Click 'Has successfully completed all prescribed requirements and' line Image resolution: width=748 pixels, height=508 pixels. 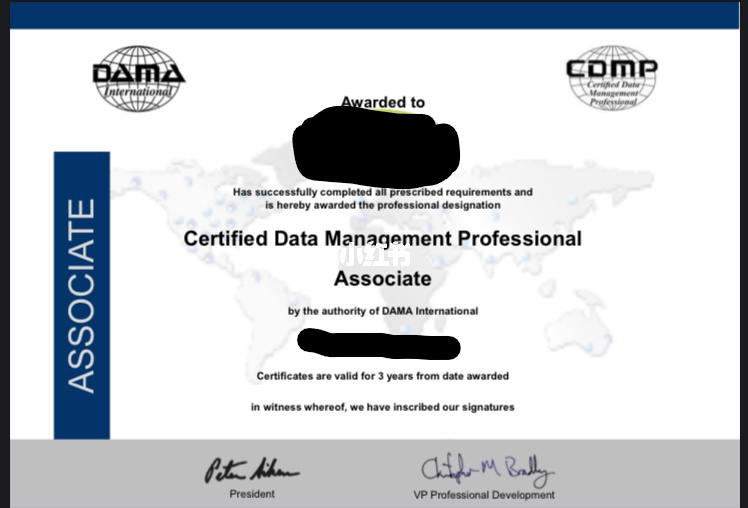(383, 192)
